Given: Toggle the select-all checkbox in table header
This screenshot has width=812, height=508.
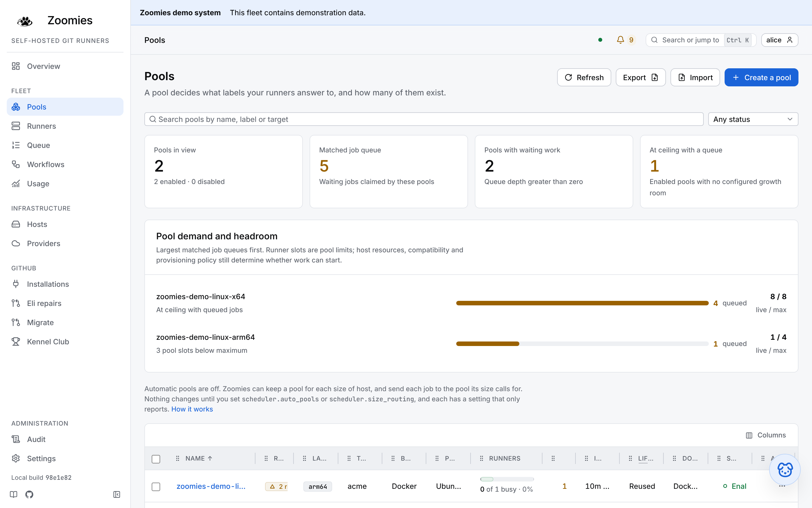Looking at the screenshot, I should click(x=156, y=459).
